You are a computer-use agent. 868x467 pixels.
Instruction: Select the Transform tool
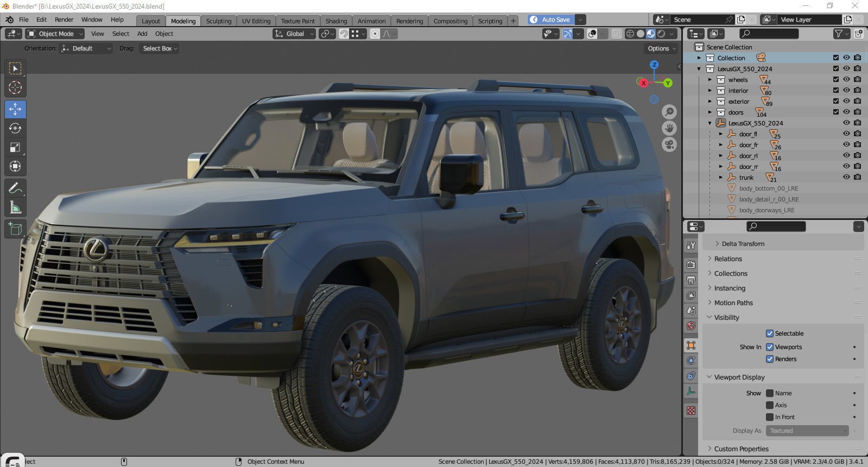click(15, 166)
